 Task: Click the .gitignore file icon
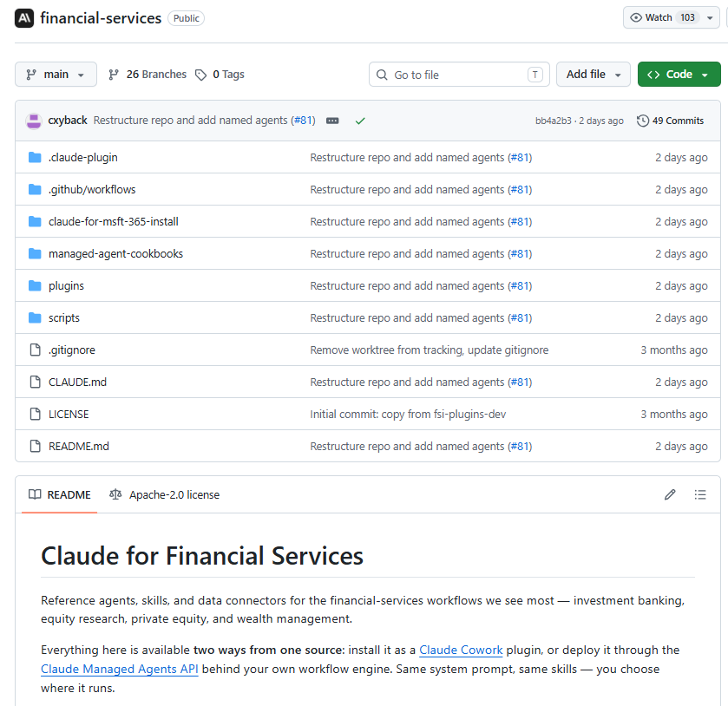(35, 350)
